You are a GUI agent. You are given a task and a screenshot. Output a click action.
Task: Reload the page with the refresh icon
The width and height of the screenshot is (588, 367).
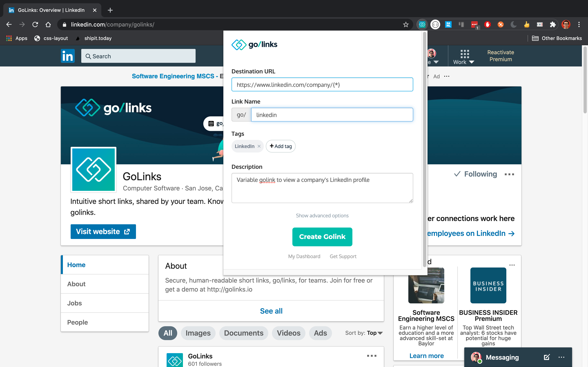coord(35,24)
